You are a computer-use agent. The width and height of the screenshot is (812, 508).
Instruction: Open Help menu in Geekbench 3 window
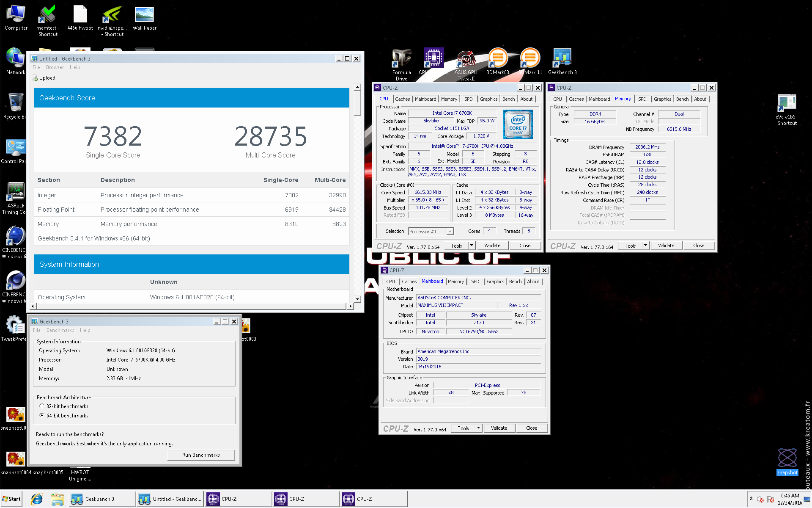[x=85, y=330]
